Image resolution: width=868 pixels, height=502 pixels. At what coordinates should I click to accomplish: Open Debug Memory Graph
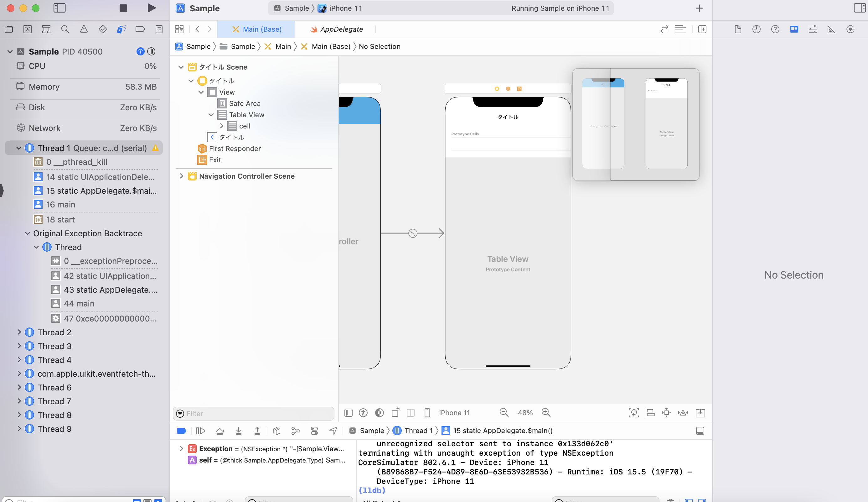pyautogui.click(x=295, y=431)
